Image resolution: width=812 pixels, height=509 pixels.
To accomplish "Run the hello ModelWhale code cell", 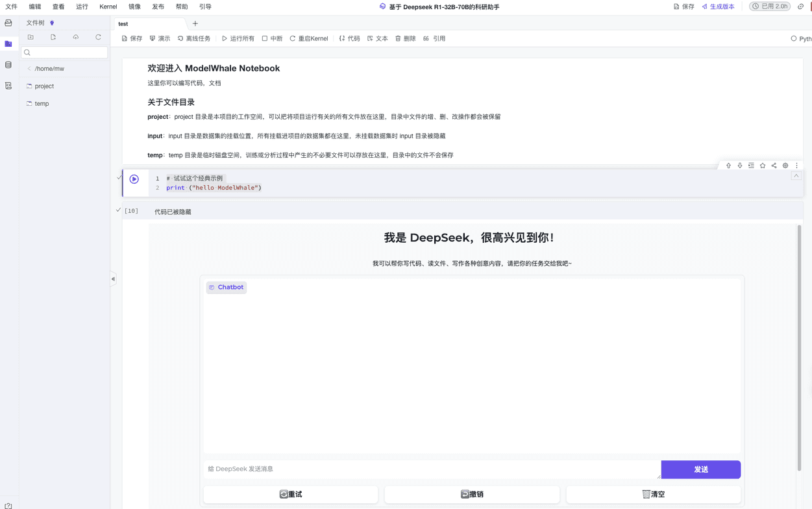I will click(x=134, y=179).
